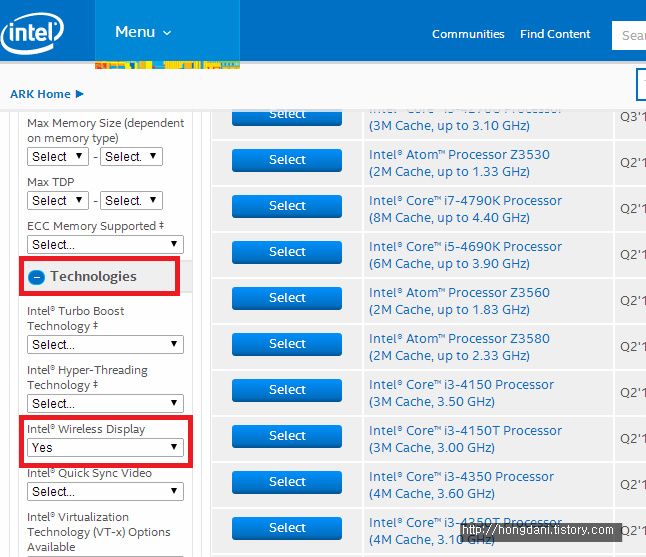
Task: Open Communities link in header
Action: point(468,34)
